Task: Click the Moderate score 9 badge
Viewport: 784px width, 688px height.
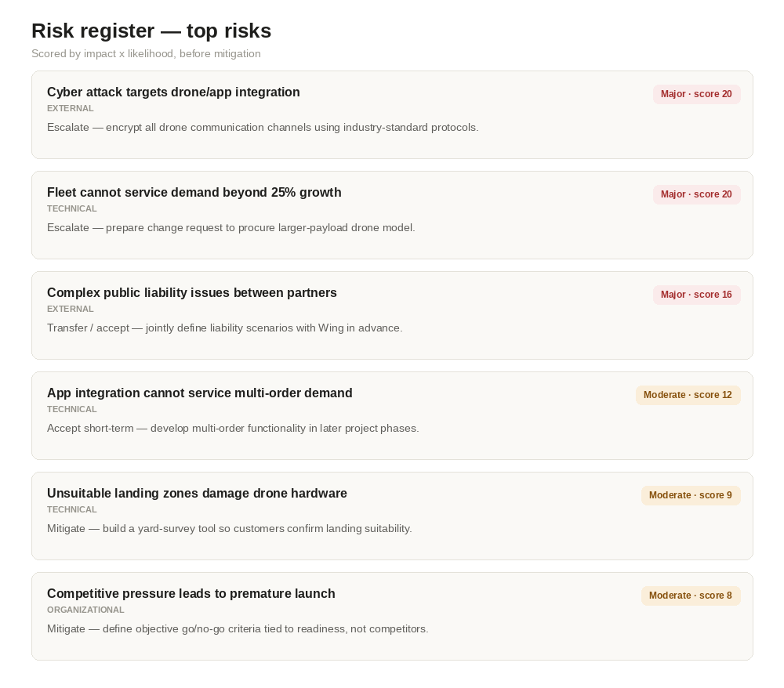Action: [691, 496]
